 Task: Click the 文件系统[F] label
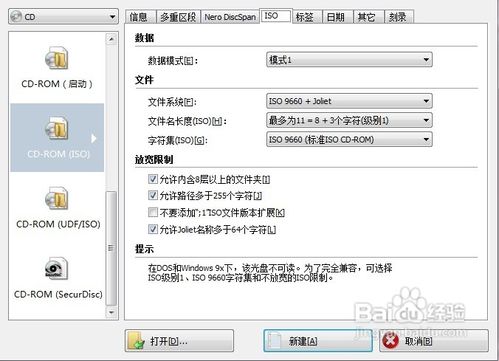172,102
